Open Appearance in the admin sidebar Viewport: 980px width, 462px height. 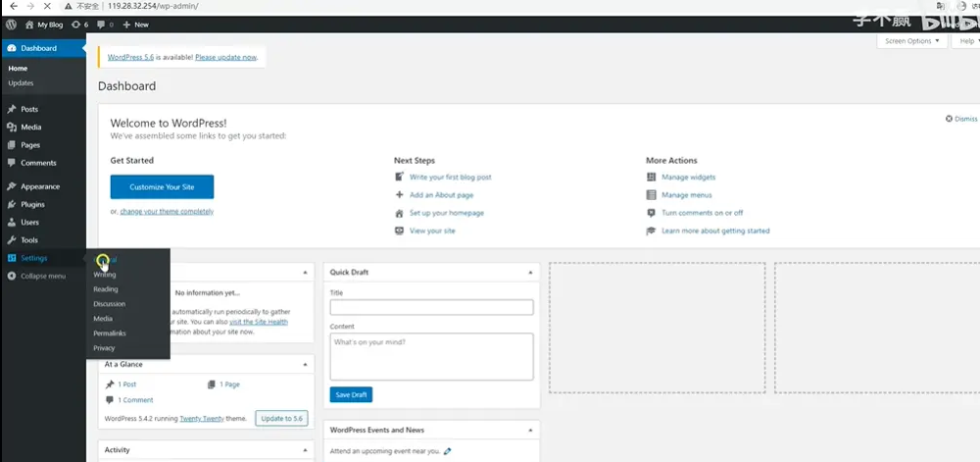click(x=39, y=186)
